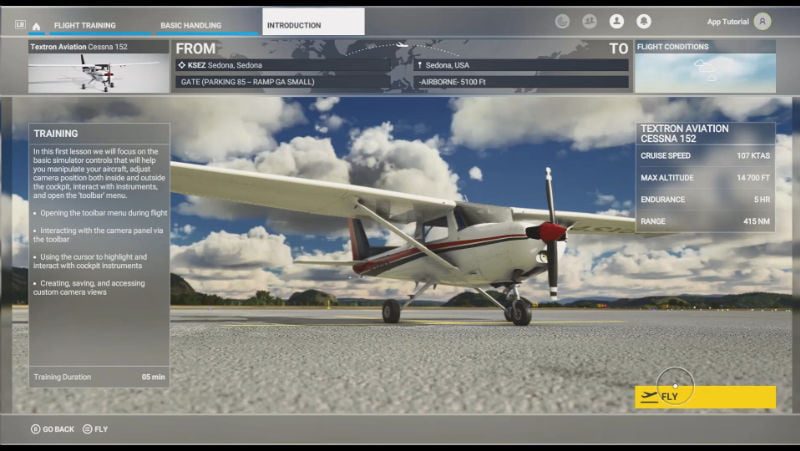Click the Max Altitude 14 700 FT row
This screenshot has height=451, width=800.
pyautogui.click(x=705, y=178)
